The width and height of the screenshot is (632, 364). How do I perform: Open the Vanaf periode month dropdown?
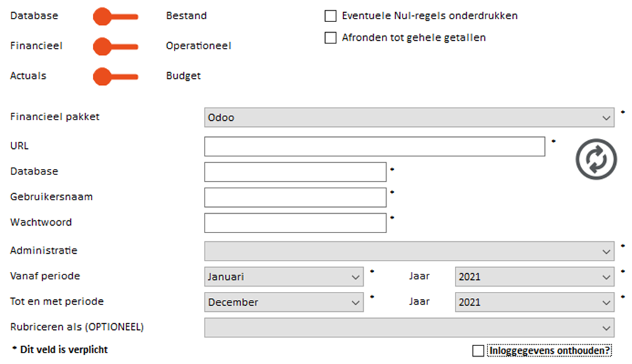pos(284,277)
